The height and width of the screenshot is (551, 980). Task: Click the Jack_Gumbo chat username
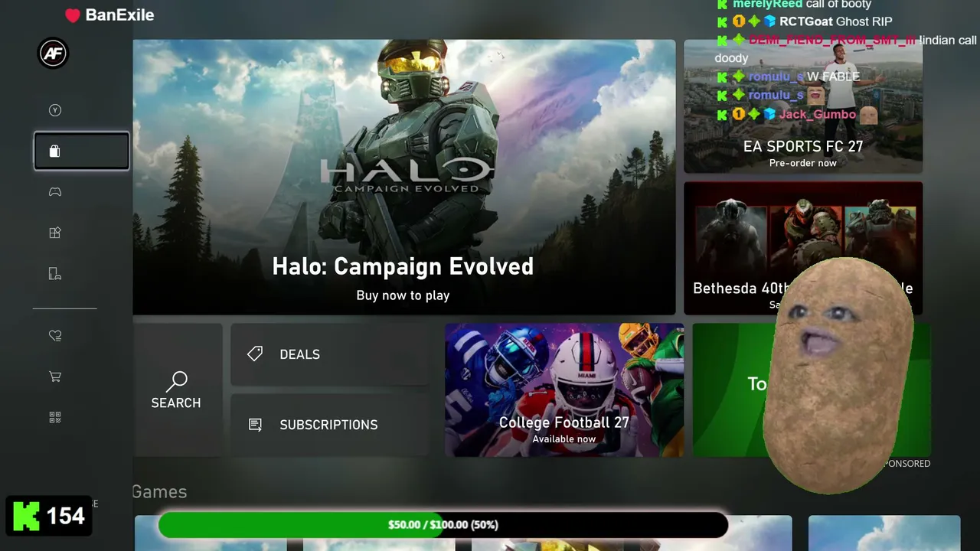(x=818, y=115)
